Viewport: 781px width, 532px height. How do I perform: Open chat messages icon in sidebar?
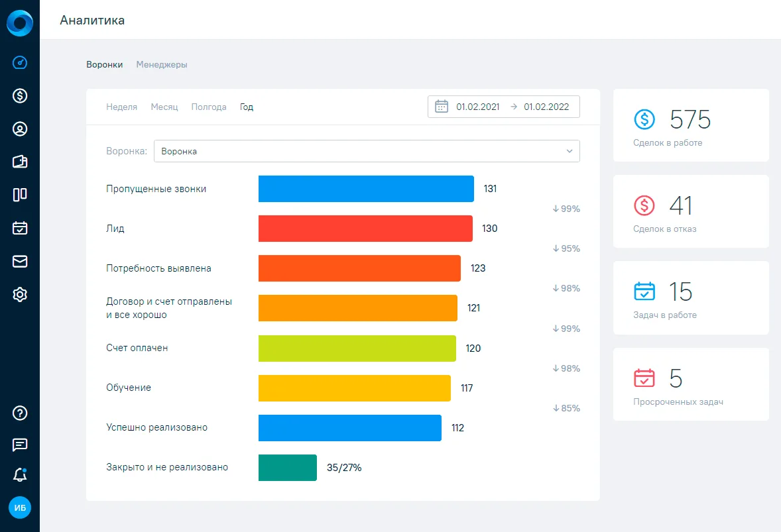point(20,445)
